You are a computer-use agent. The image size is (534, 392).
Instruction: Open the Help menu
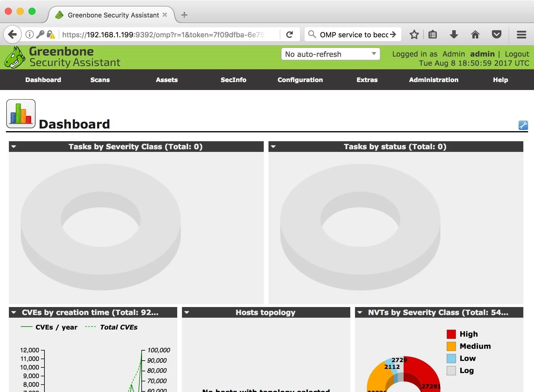tap(501, 80)
